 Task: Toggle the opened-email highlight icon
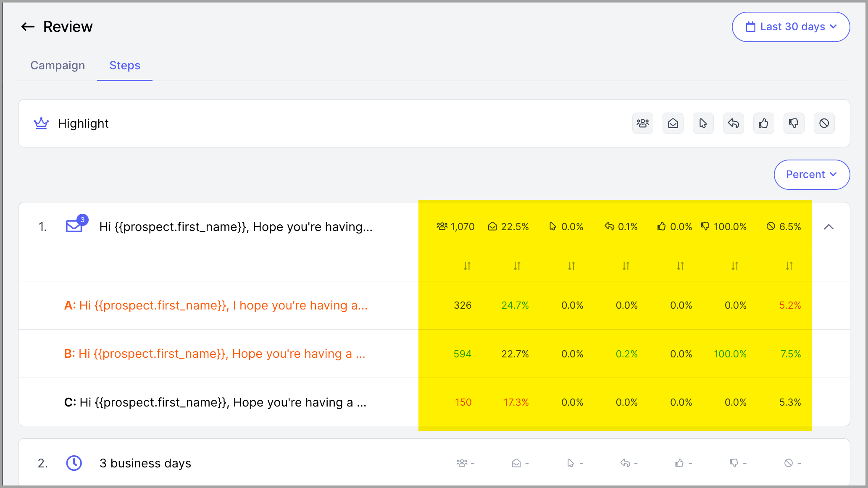pos(673,123)
